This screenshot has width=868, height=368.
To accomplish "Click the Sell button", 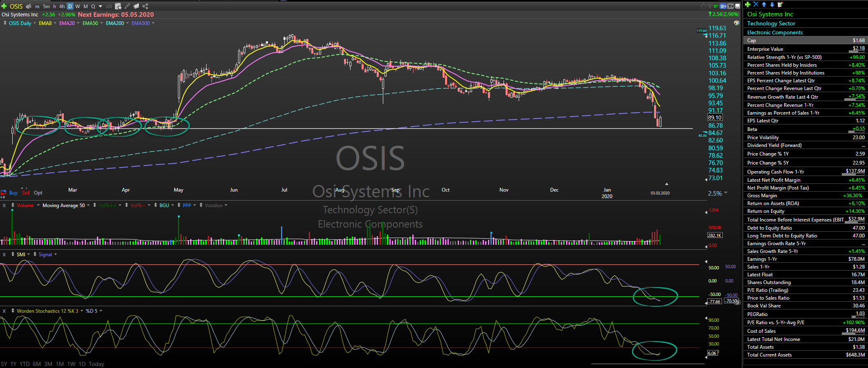I will point(26,193).
